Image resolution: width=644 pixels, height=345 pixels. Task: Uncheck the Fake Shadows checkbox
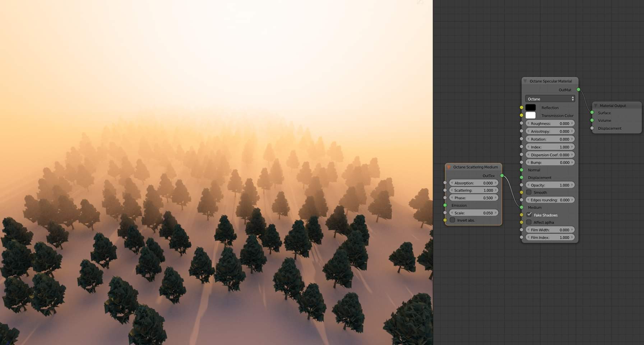pyautogui.click(x=529, y=215)
